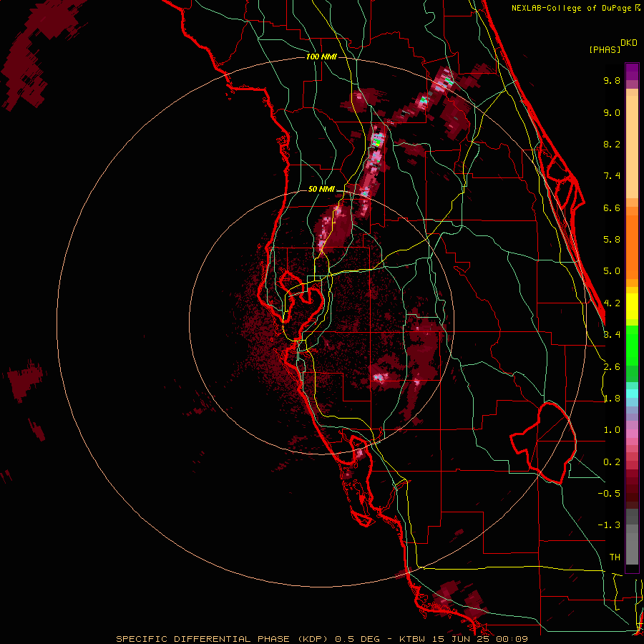Click the purple top segment of the color bar
The width and height of the screenshot is (644, 644).
pos(632,72)
